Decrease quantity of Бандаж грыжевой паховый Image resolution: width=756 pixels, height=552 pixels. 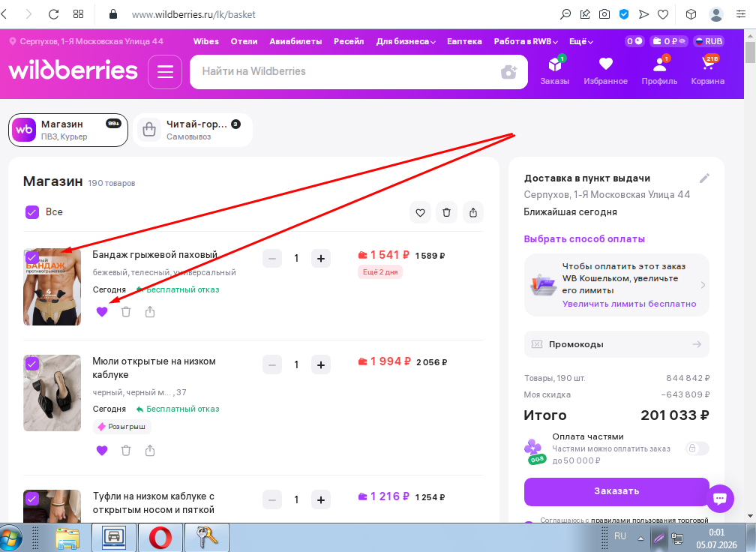coord(272,259)
